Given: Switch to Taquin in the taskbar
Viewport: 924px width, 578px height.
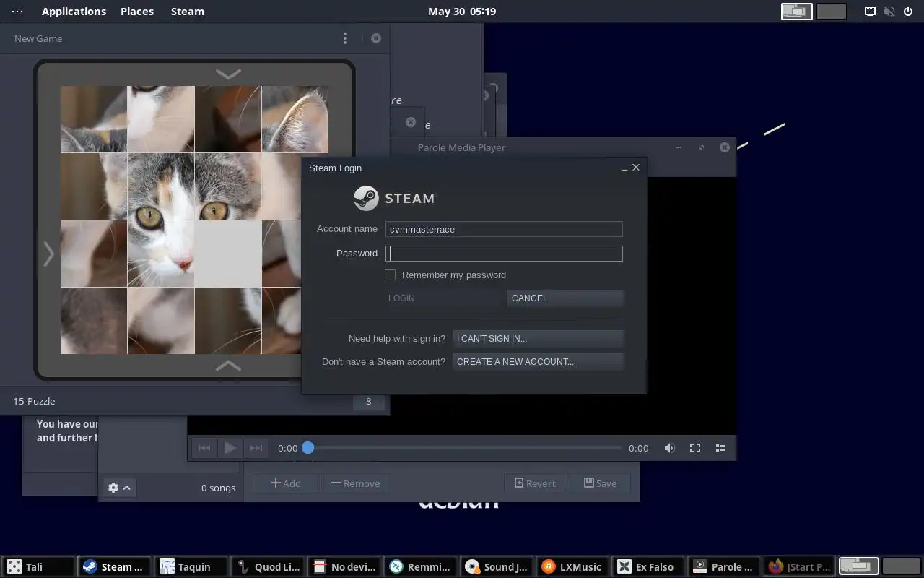Looking at the screenshot, I should click(191, 567).
